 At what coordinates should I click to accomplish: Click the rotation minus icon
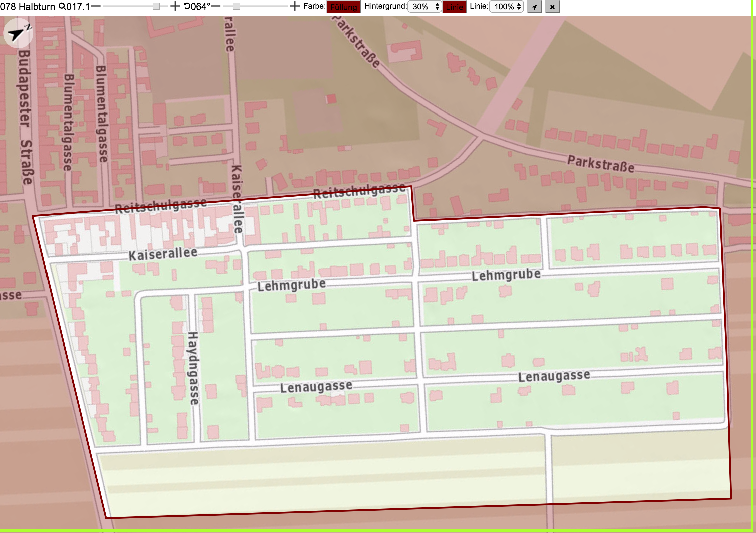(x=216, y=6)
